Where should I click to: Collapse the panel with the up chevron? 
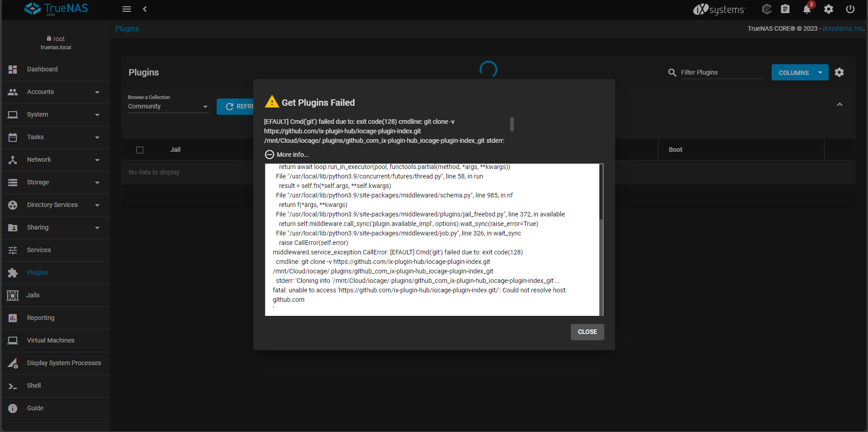click(840, 104)
